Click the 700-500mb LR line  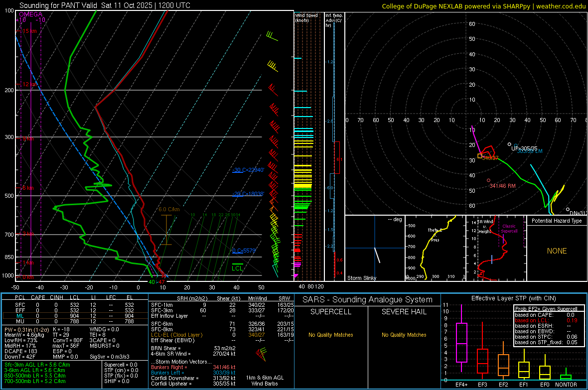(35, 381)
